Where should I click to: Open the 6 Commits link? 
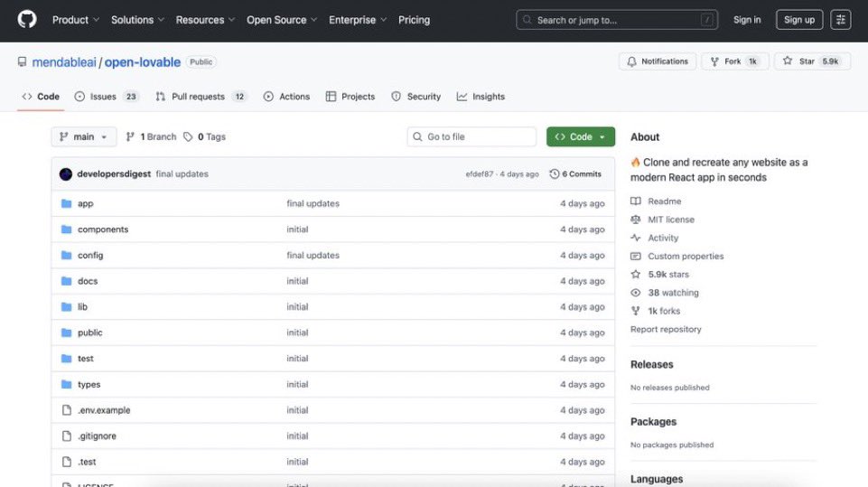(575, 174)
